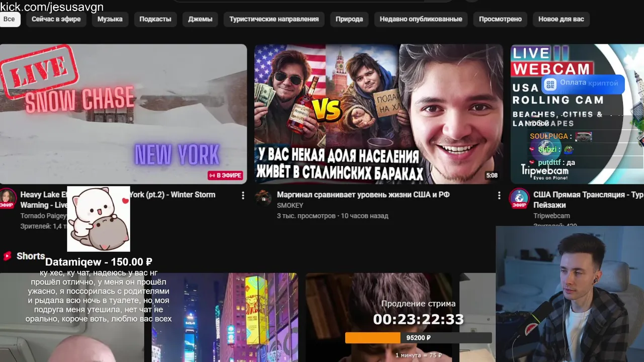
Task: Open 'США Прямая Трансляция' video title
Action: click(x=588, y=200)
